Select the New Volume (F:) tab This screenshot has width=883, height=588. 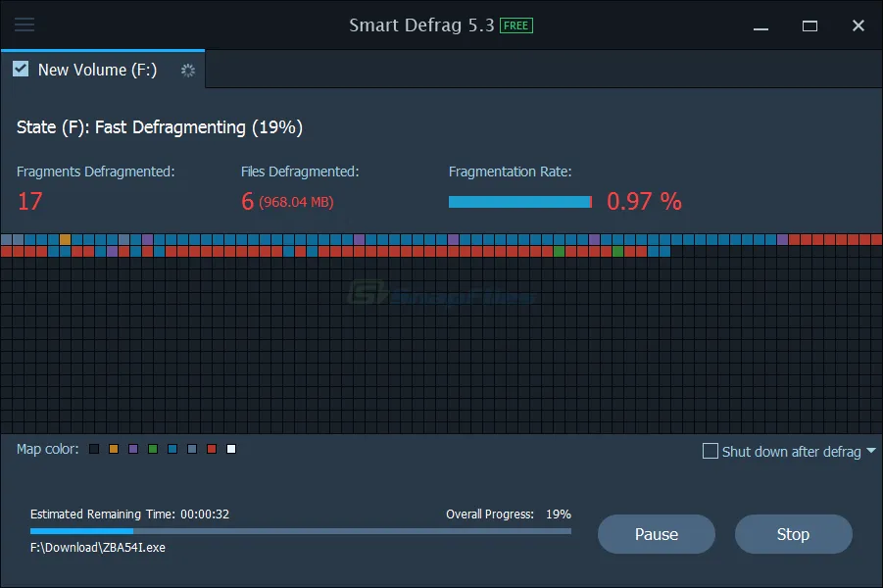tap(98, 70)
